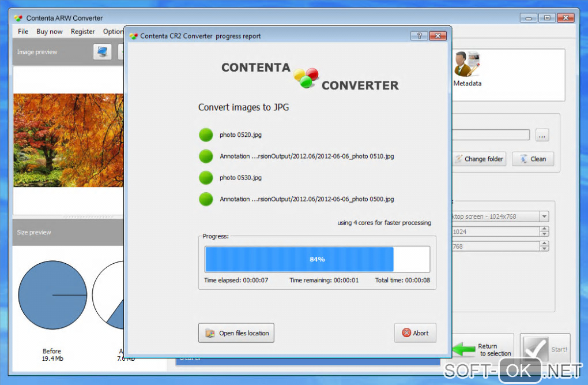The height and width of the screenshot is (385, 588).
Task: Maximize the Contenta ARW Converter window
Action: pos(546,18)
